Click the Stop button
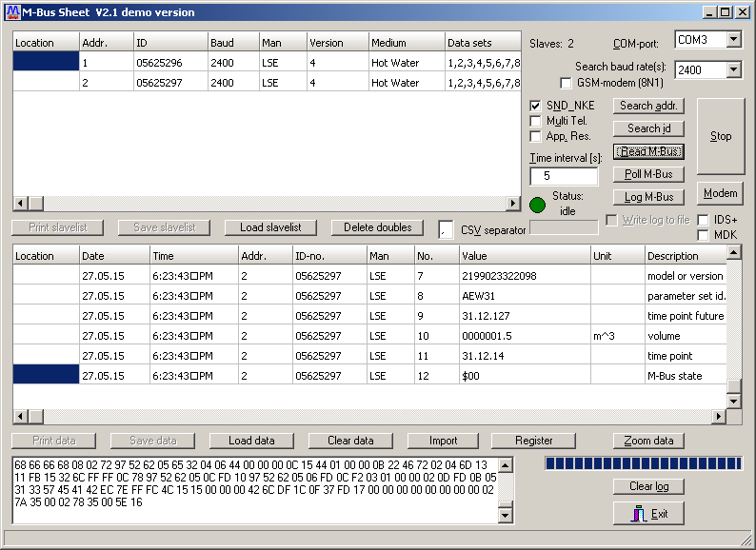The height and width of the screenshot is (550, 756). [721, 136]
